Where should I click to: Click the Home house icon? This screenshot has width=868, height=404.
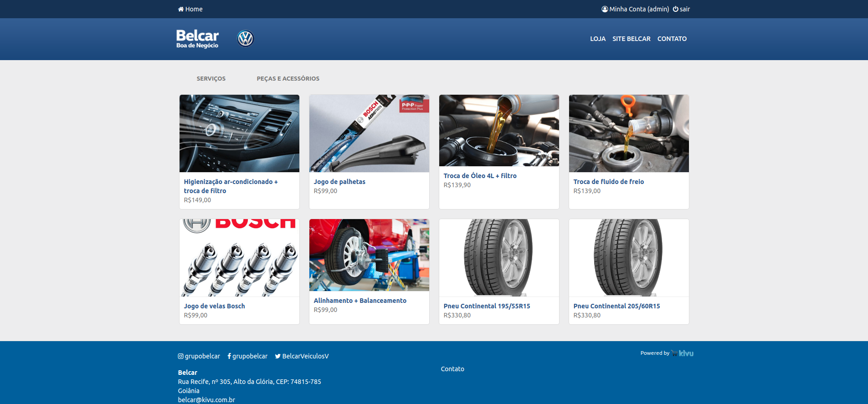[x=181, y=9]
